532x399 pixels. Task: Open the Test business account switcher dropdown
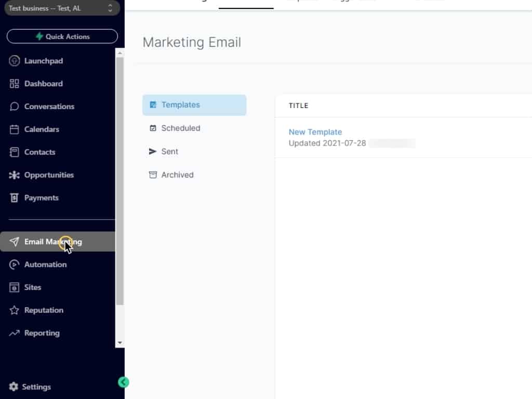point(60,8)
